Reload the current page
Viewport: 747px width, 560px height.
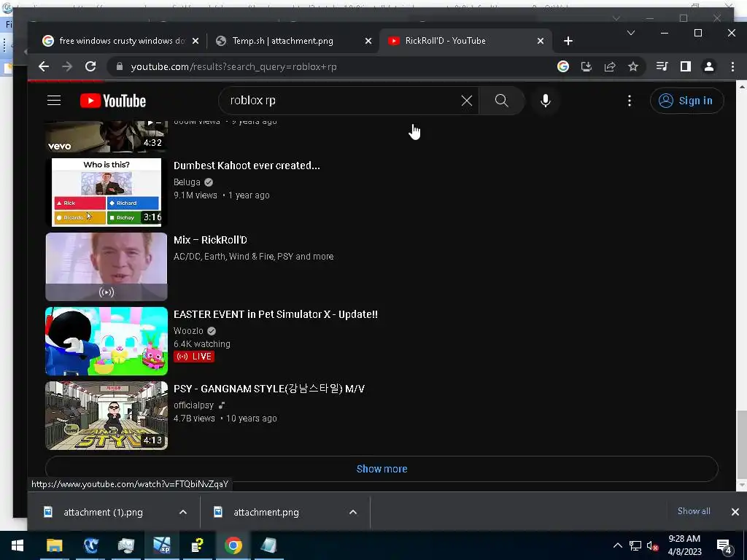click(90, 66)
